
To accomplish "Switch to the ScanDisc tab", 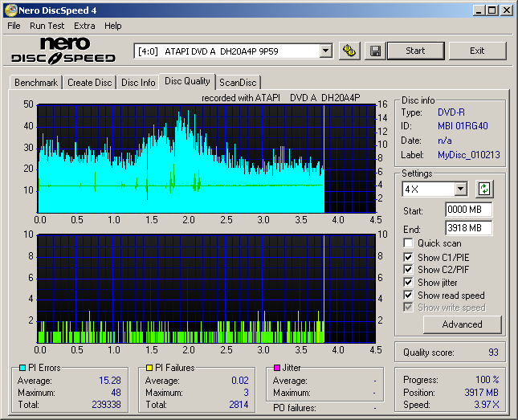I will (x=238, y=82).
